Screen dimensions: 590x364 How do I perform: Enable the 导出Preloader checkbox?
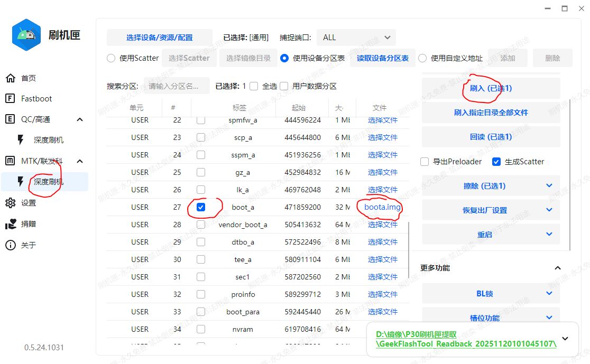425,162
